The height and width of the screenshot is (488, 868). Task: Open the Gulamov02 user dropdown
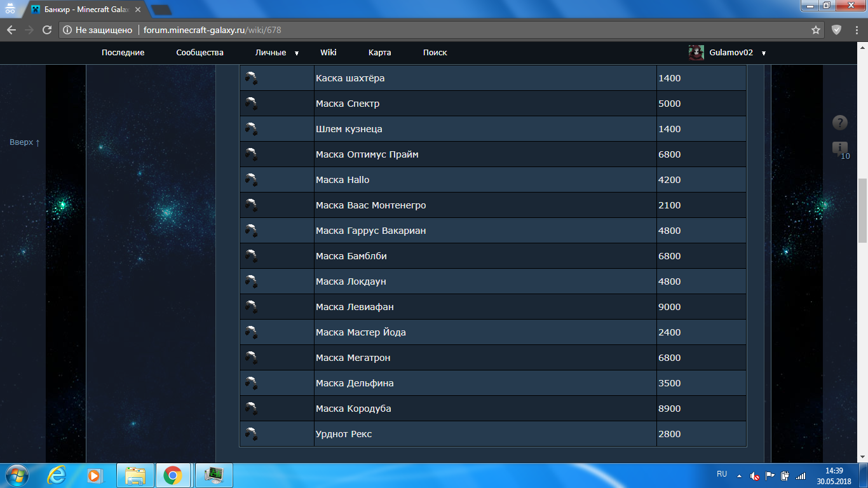coord(763,53)
